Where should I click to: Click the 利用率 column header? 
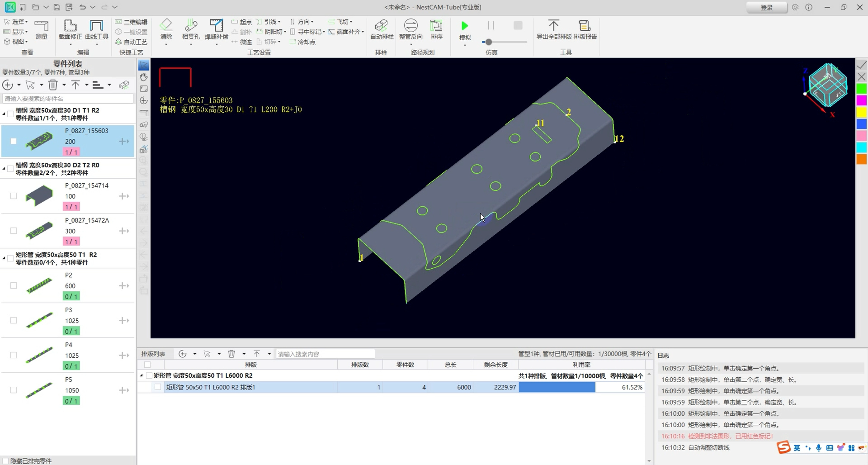[581, 365]
